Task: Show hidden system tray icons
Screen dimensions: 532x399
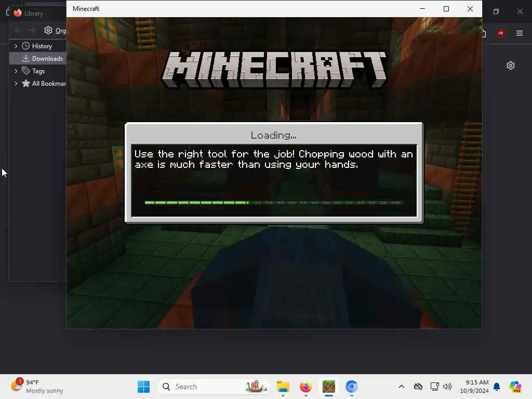Action: [x=402, y=387]
